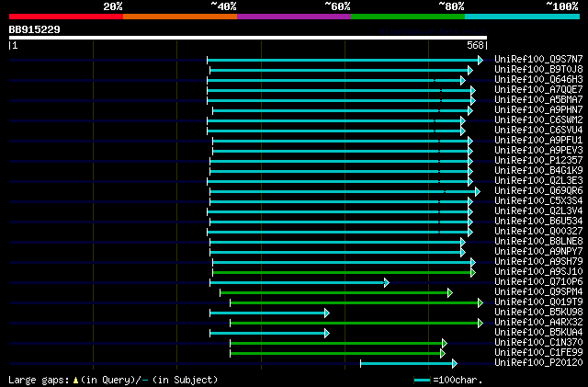
Task: Select the UniRef100_C1N370 label
Action: (538, 342)
